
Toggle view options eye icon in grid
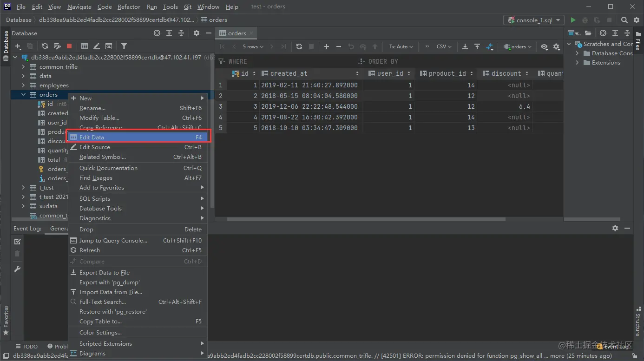click(544, 46)
